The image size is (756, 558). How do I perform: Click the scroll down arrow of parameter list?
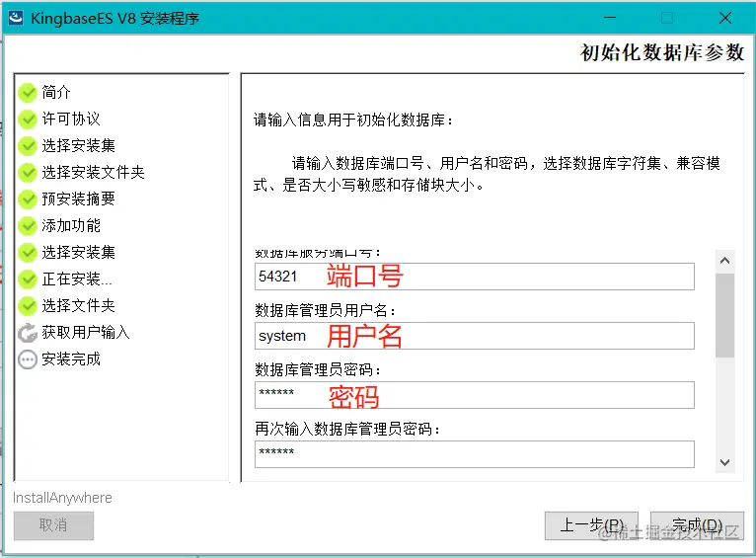tap(724, 462)
